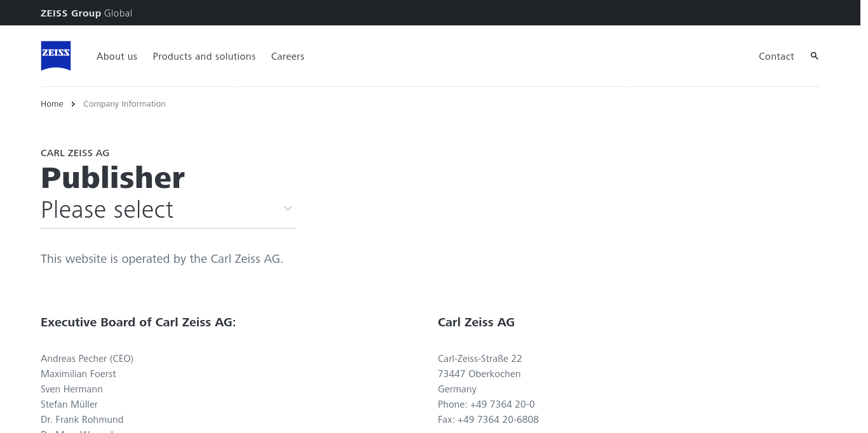Screen dimensions: 868x433
Task: Open search with the magnifier icon
Action: (x=814, y=56)
